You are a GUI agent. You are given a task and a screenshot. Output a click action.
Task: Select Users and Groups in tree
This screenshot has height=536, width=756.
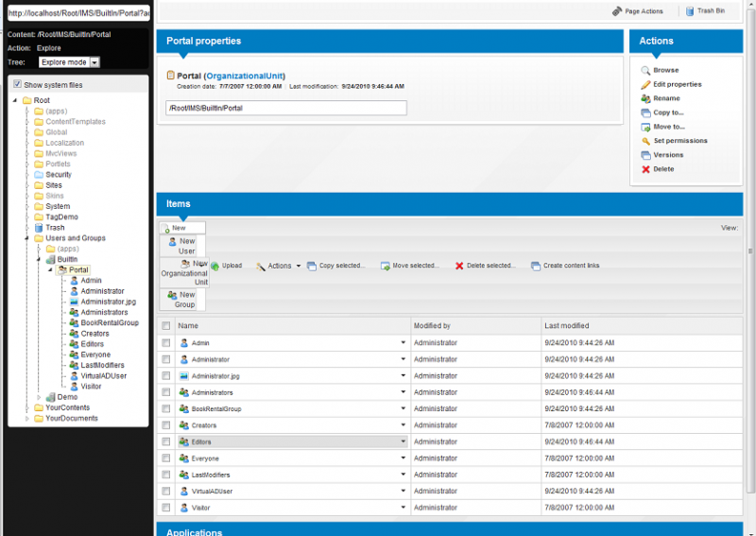(x=76, y=238)
